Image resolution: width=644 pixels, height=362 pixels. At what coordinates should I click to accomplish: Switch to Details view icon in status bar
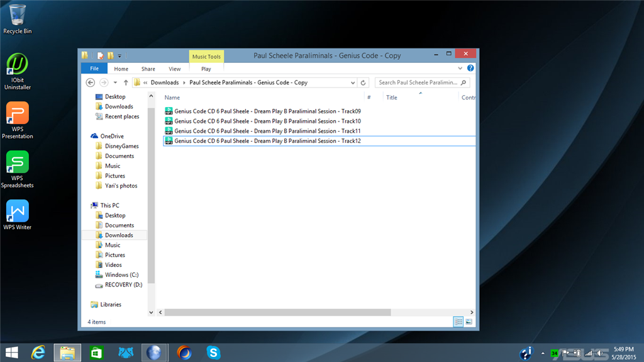point(458,322)
